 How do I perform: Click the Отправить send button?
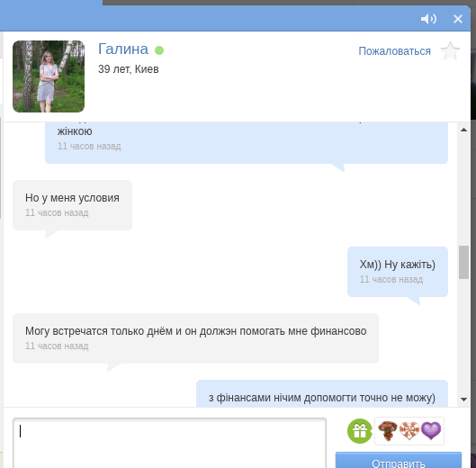coord(399,461)
